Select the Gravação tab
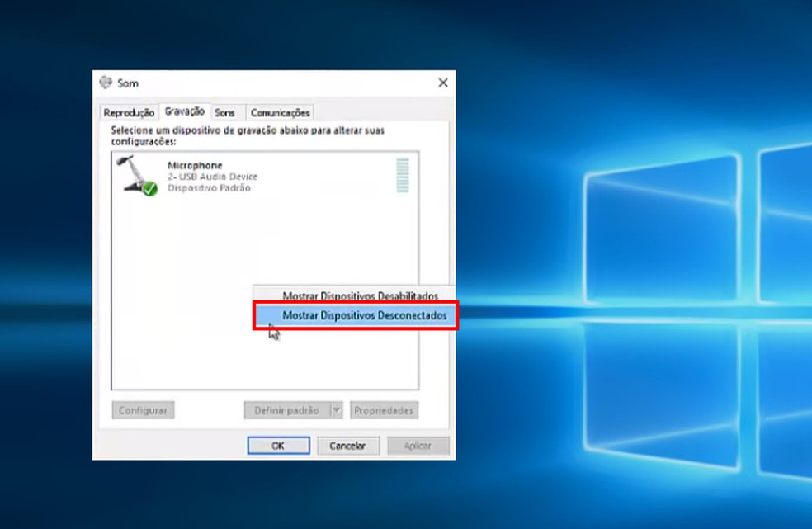 (184, 111)
